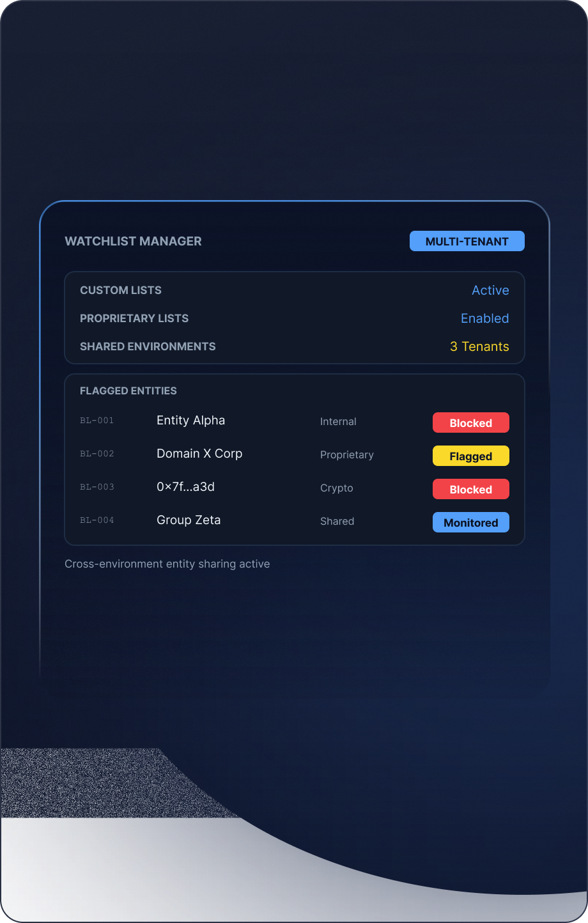
Task: Click the Flagged badge for Domain X Corp
Action: click(x=471, y=456)
